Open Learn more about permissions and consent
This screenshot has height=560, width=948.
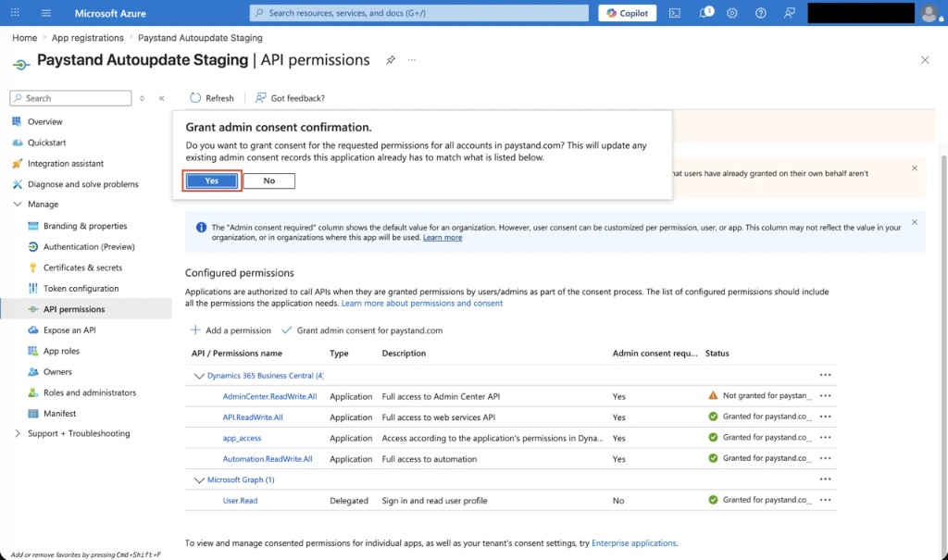click(422, 304)
